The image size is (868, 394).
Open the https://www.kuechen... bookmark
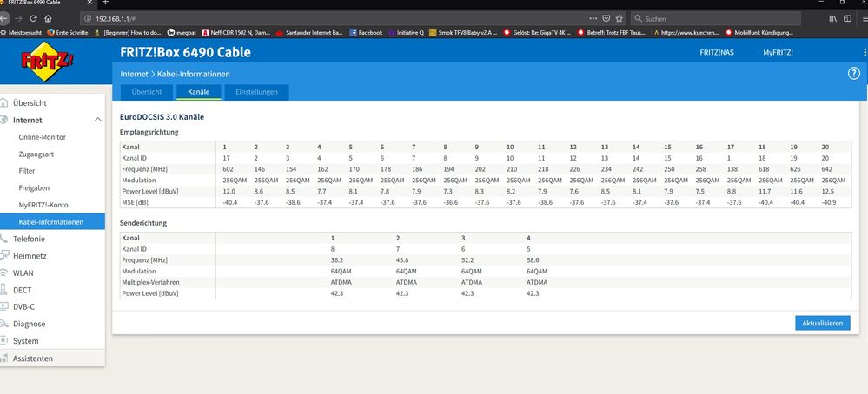tap(686, 33)
